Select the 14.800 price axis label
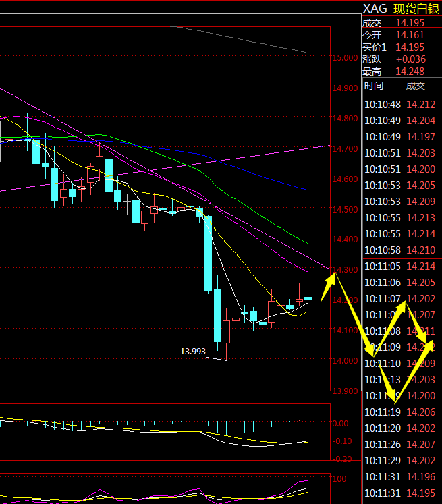 [345, 119]
